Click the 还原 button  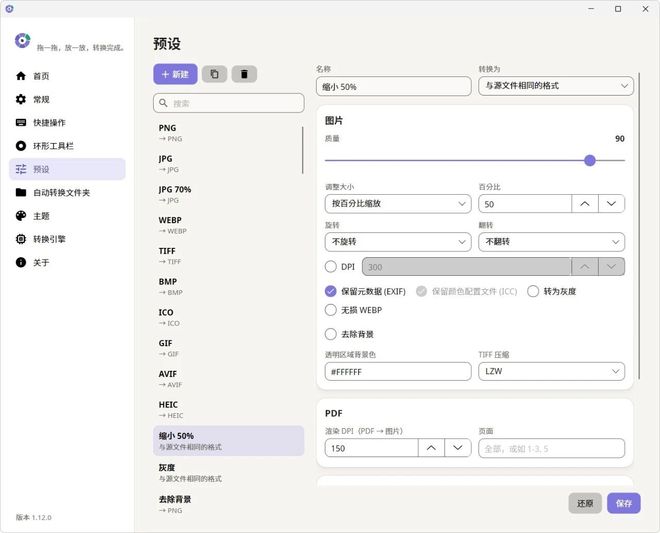(x=585, y=503)
